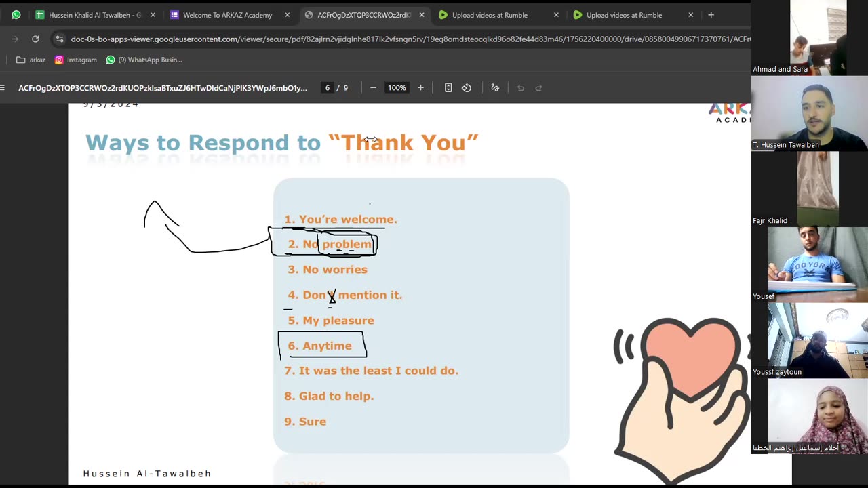Open the WhatsApp pinned tab
Image resolution: width=868 pixels, height=488 pixels.
point(16,15)
